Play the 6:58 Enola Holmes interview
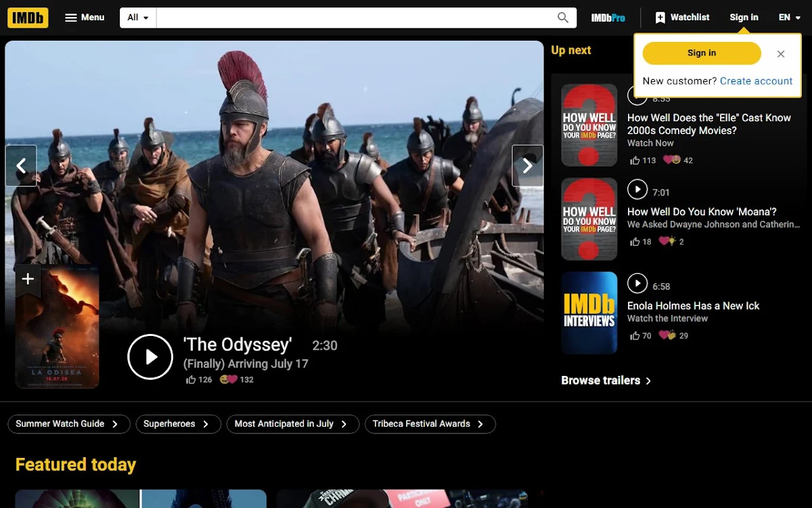Screen dimensions: 812x508 pos(637,283)
